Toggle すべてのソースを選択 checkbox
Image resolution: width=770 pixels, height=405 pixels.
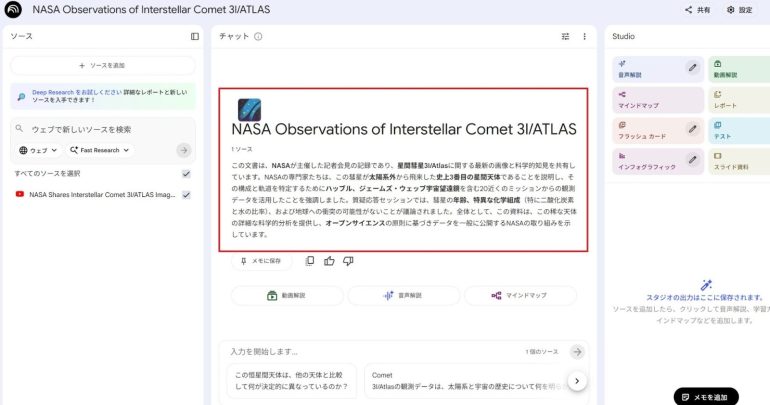click(x=186, y=173)
